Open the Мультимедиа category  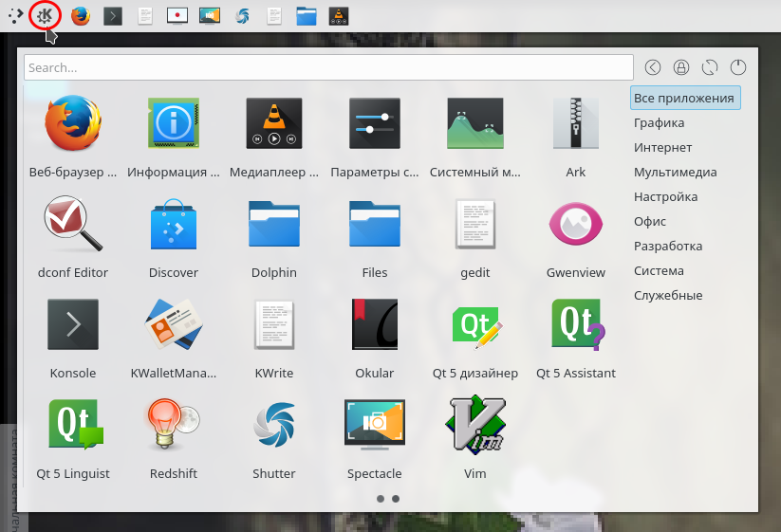(676, 173)
